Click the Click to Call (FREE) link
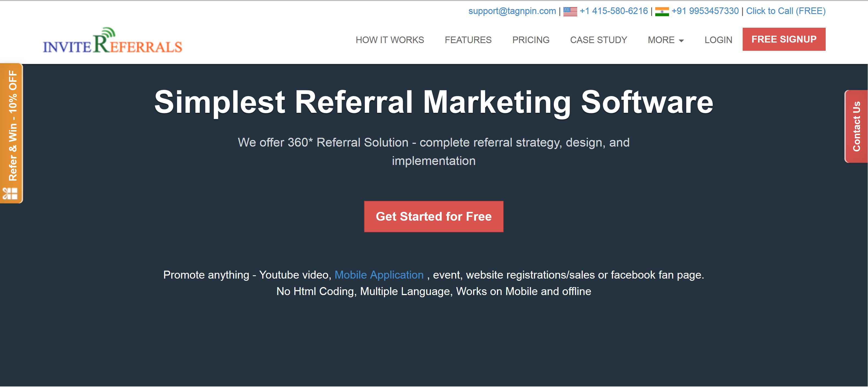The height and width of the screenshot is (387, 868). pyautogui.click(x=786, y=11)
